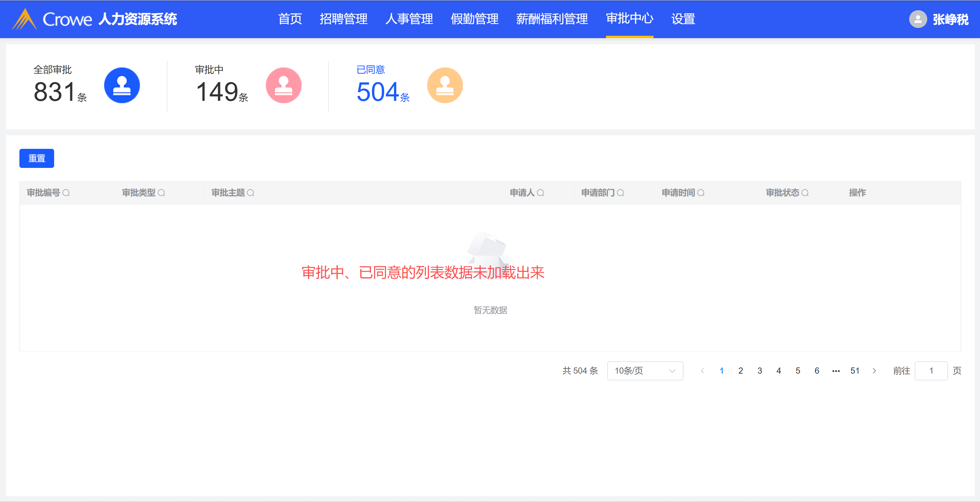The image size is (980, 502).
Task: Click the 前往 page number input field
Action: (x=931, y=371)
